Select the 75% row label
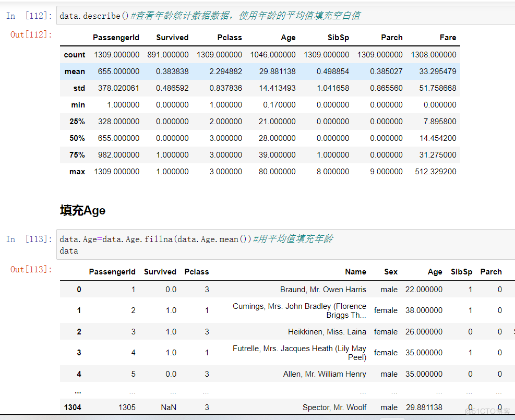This screenshot has width=515, height=420. [77, 154]
